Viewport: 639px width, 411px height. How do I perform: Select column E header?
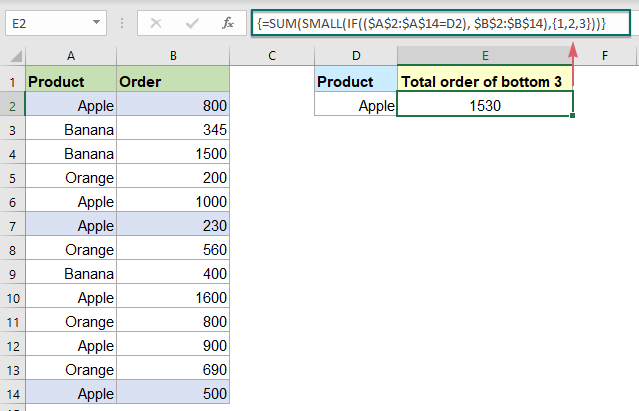click(x=485, y=58)
